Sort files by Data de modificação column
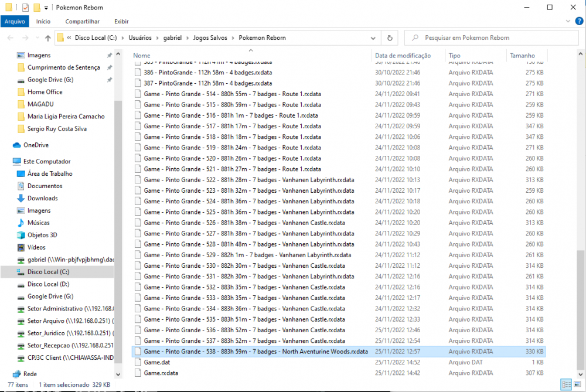This screenshot has width=586, height=392. pos(403,56)
